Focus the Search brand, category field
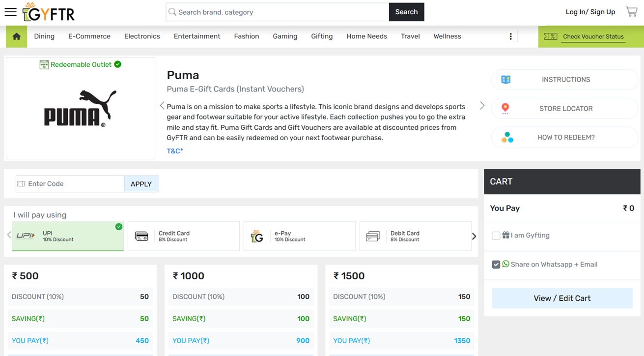 click(278, 12)
